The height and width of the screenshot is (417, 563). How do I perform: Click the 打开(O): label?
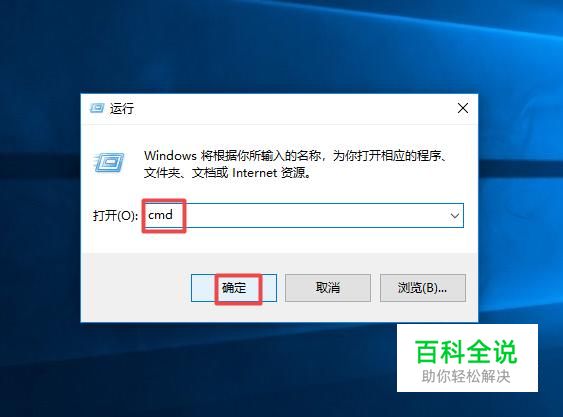pyautogui.click(x=115, y=216)
